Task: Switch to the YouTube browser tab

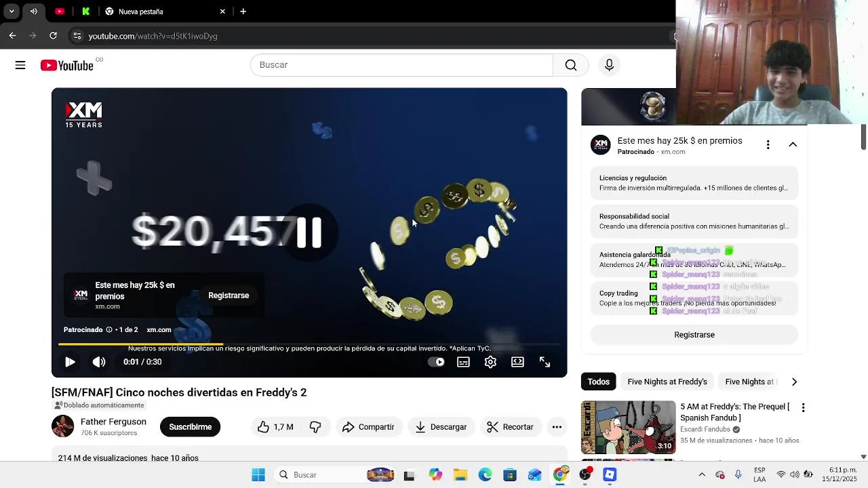Action: tap(60, 12)
